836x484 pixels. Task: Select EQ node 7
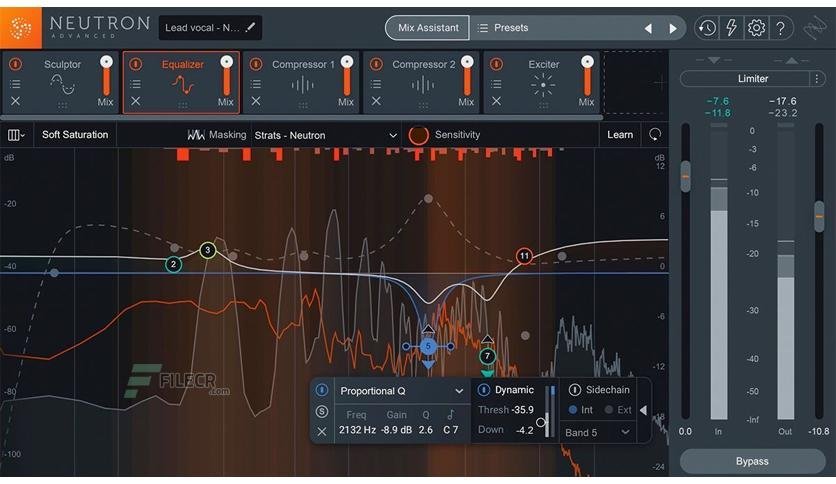pyautogui.click(x=487, y=356)
